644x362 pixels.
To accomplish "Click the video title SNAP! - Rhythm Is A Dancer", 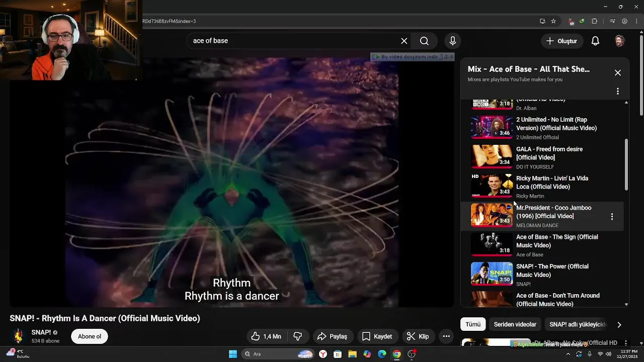I will [x=105, y=318].
